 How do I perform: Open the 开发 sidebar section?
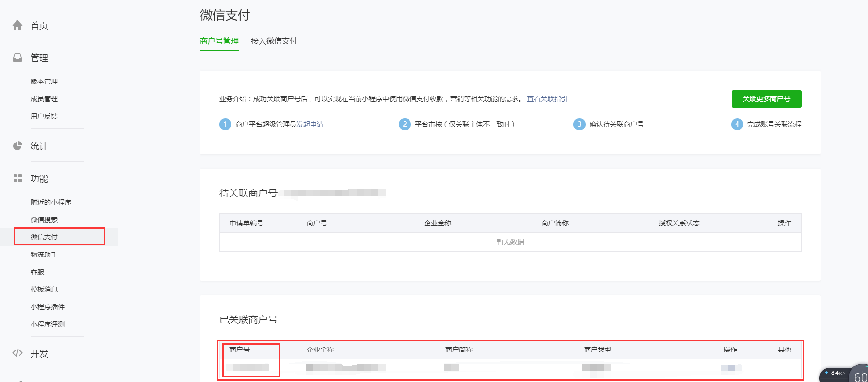point(39,354)
